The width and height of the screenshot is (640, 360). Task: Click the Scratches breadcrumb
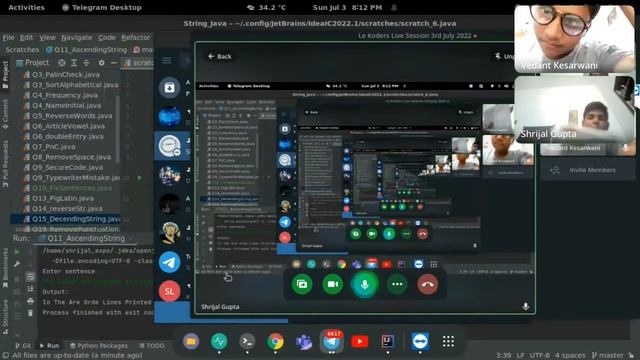tap(22, 50)
